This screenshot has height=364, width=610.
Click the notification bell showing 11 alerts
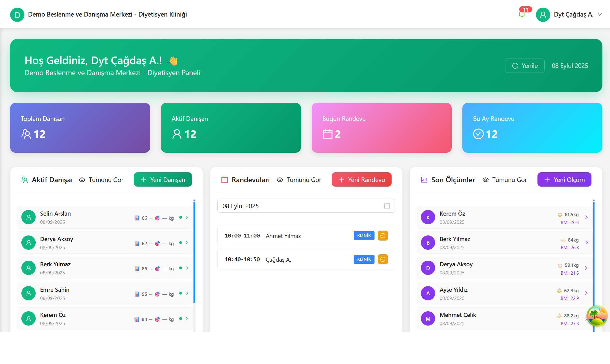click(522, 14)
